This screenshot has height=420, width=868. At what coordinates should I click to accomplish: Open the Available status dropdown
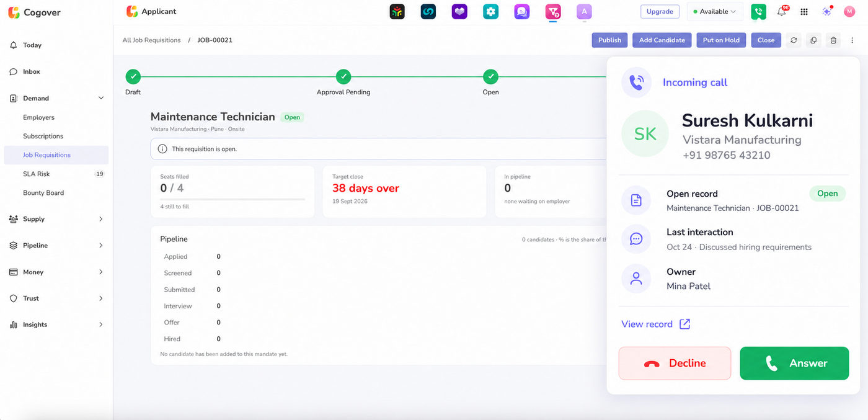click(x=715, y=12)
